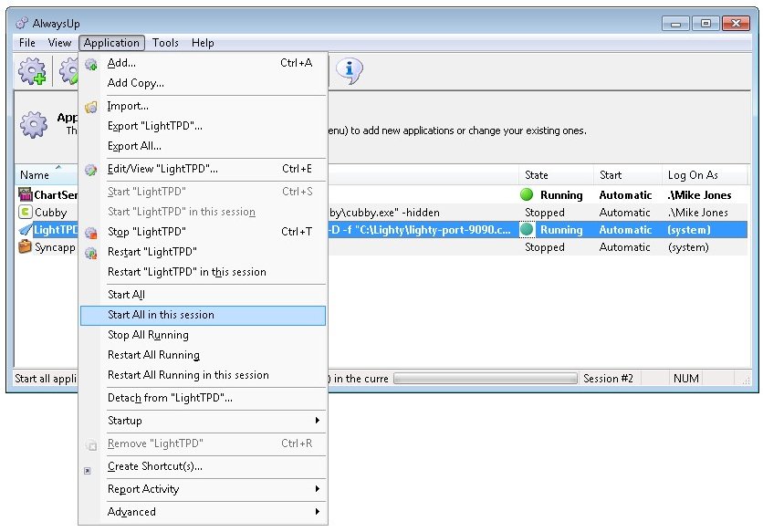Screen dimensions: 763x532
Task: Click the Edit/View gear icon in menu
Action: coord(91,170)
